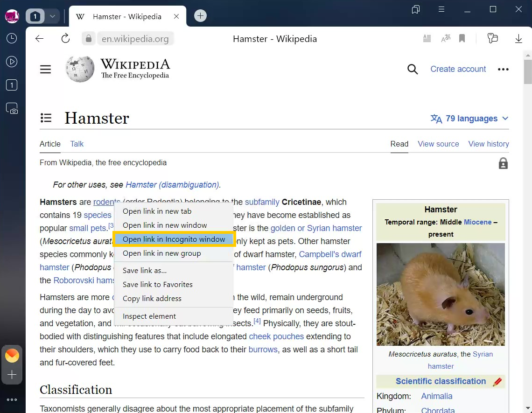532x413 pixels.
Task: Select the Read tab
Action: tap(399, 144)
